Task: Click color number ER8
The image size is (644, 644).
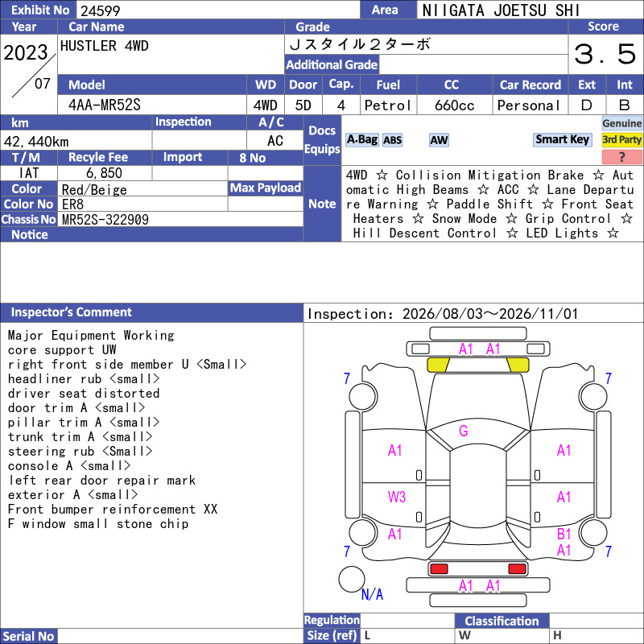Action: click(x=72, y=204)
